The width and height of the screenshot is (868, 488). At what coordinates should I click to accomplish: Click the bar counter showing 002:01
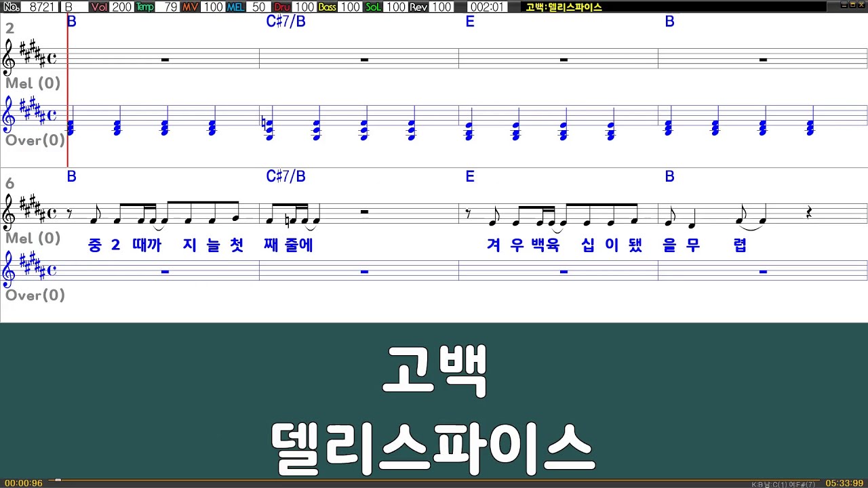click(x=487, y=7)
